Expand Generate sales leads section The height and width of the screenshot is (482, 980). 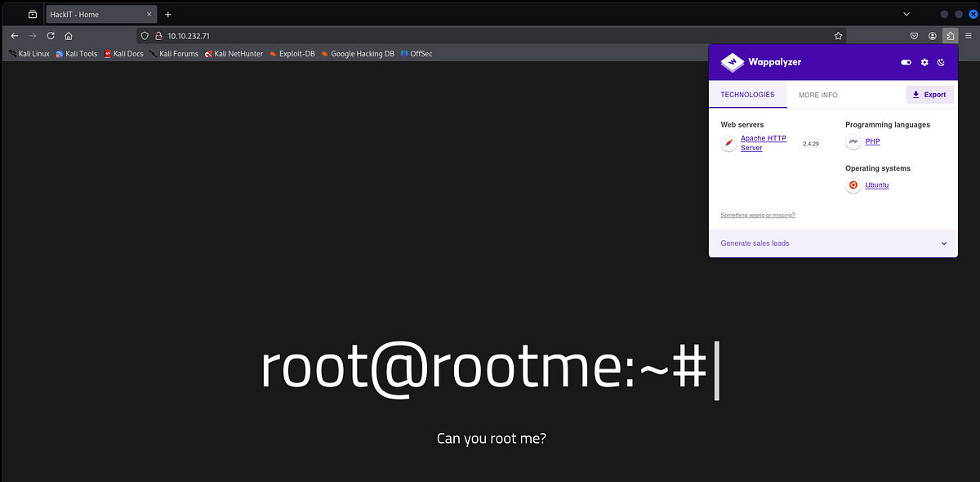click(x=833, y=243)
